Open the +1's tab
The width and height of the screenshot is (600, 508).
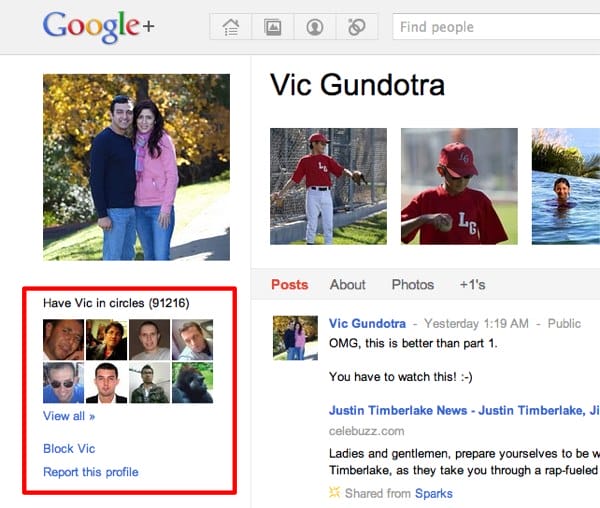coord(472,285)
